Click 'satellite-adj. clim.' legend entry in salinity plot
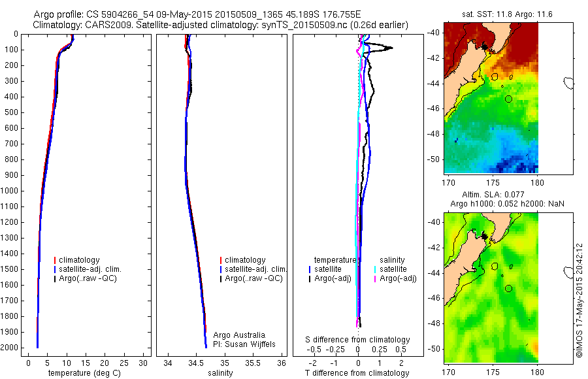 click(255, 269)
